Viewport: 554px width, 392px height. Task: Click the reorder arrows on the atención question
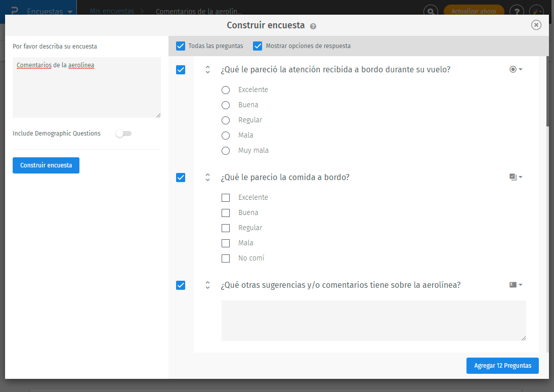point(207,70)
